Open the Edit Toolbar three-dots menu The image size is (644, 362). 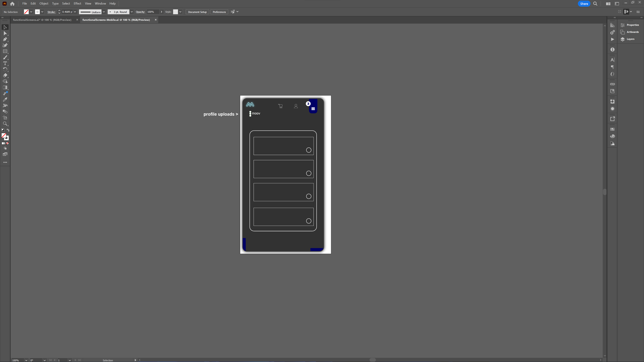[5, 162]
